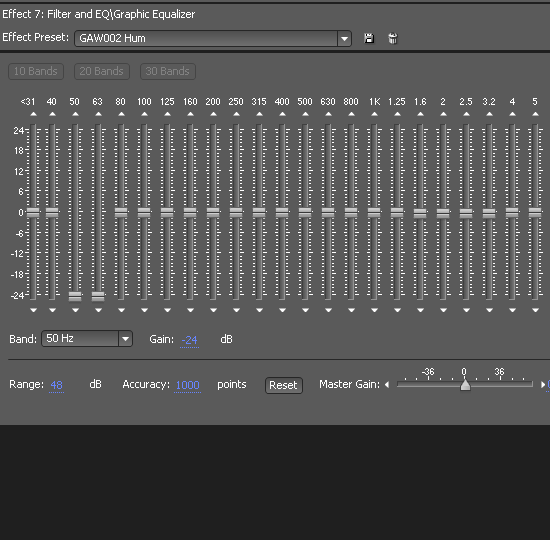This screenshot has width=550, height=540.
Task: Open the Band 50 Hz dropdown
Action: tap(125, 339)
